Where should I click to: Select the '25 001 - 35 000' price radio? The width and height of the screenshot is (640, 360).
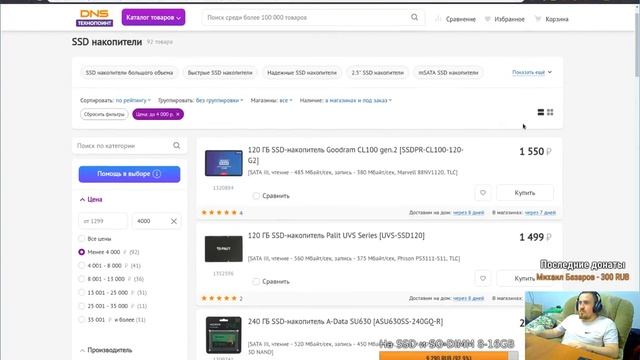82,306
